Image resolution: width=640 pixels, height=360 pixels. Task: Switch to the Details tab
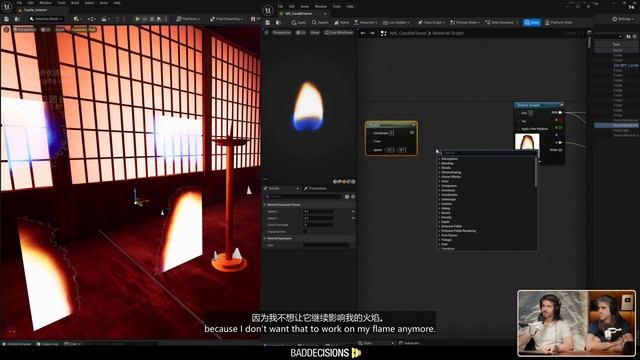(282, 188)
